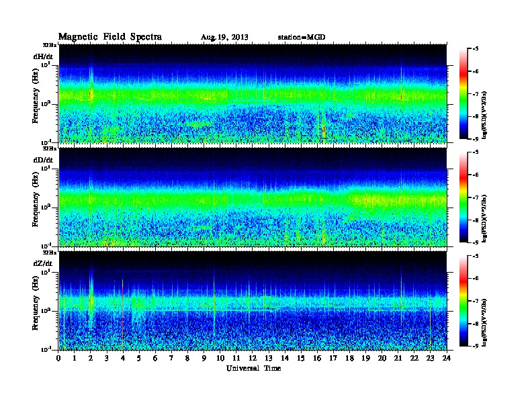The height and width of the screenshot is (411, 532).
Task: Click the dZ/dt panel label
Action: pos(43,263)
